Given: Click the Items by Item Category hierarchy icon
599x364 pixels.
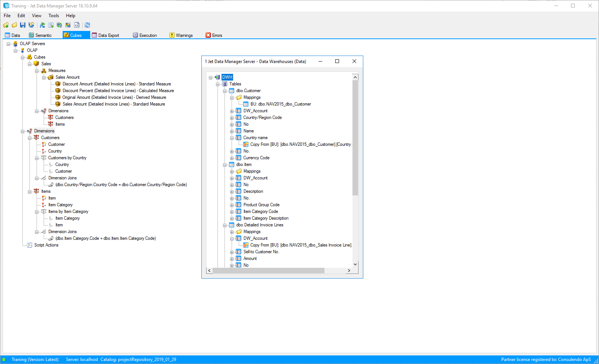Looking at the screenshot, I should pos(44,211).
